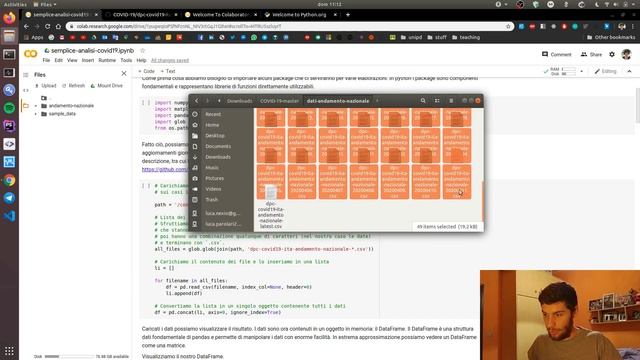Screen dimensions: 640x360
Task: Open the code snippets sidebar icon
Action: 26,90
